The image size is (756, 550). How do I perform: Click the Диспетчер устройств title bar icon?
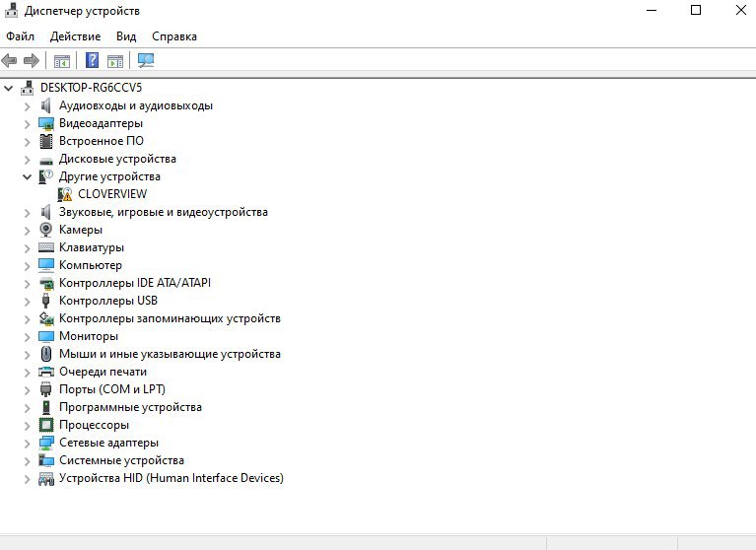pos(11,11)
